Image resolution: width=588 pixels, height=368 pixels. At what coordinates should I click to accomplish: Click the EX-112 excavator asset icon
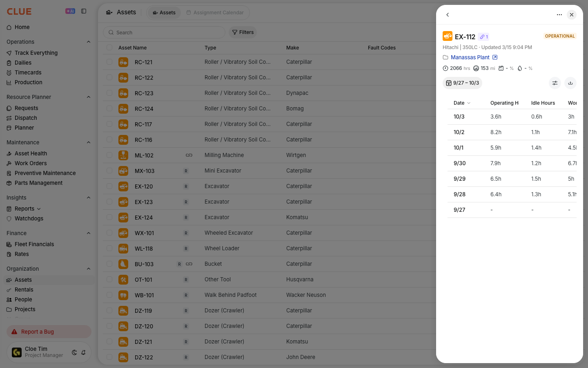click(x=448, y=36)
